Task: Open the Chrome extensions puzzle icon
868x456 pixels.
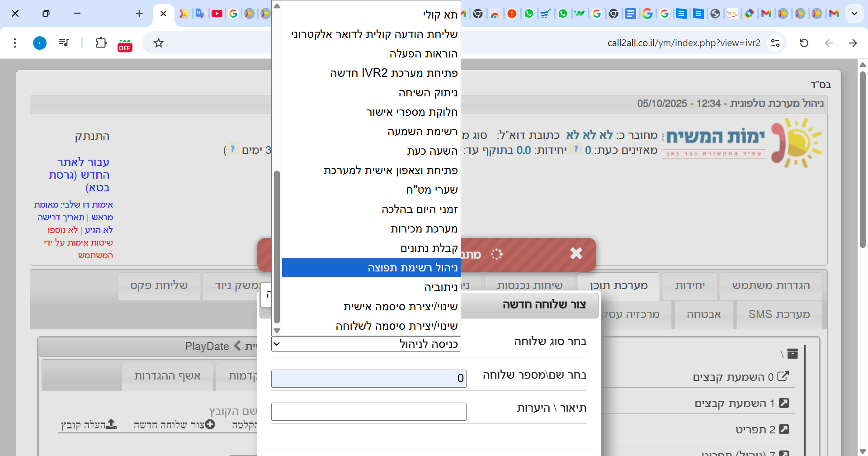Action: click(x=101, y=43)
